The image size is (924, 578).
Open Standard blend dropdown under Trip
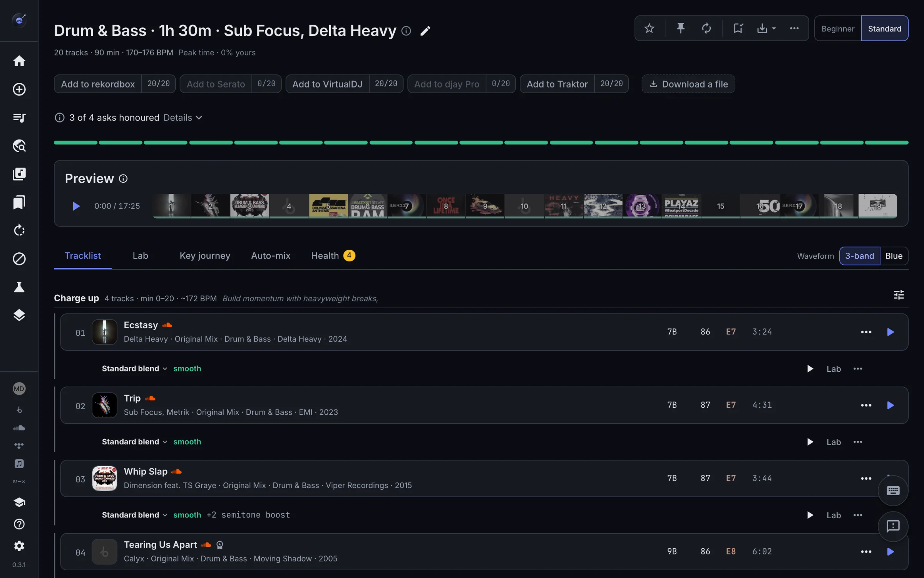pos(134,442)
